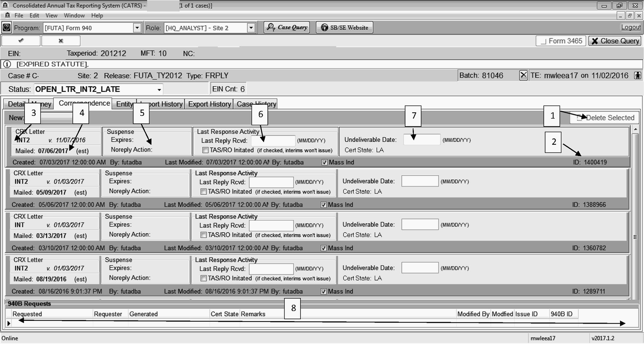Viewport: 644px width, 344px height.
Task: Toggle TAS/RO Initated checkbox in first record
Action: point(205,150)
